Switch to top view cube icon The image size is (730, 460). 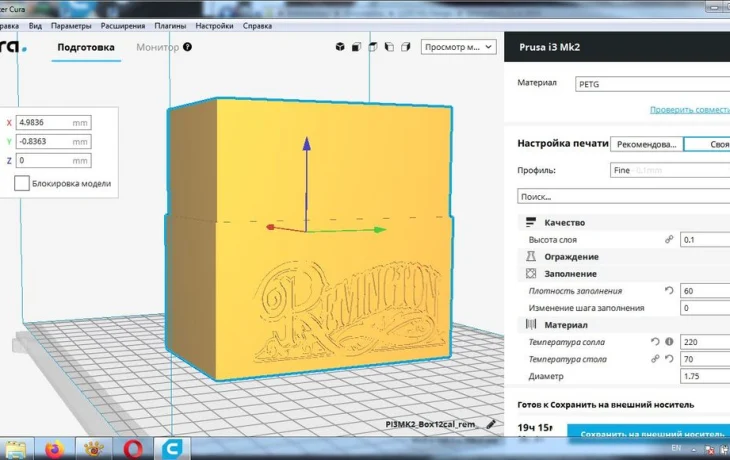[x=373, y=47]
